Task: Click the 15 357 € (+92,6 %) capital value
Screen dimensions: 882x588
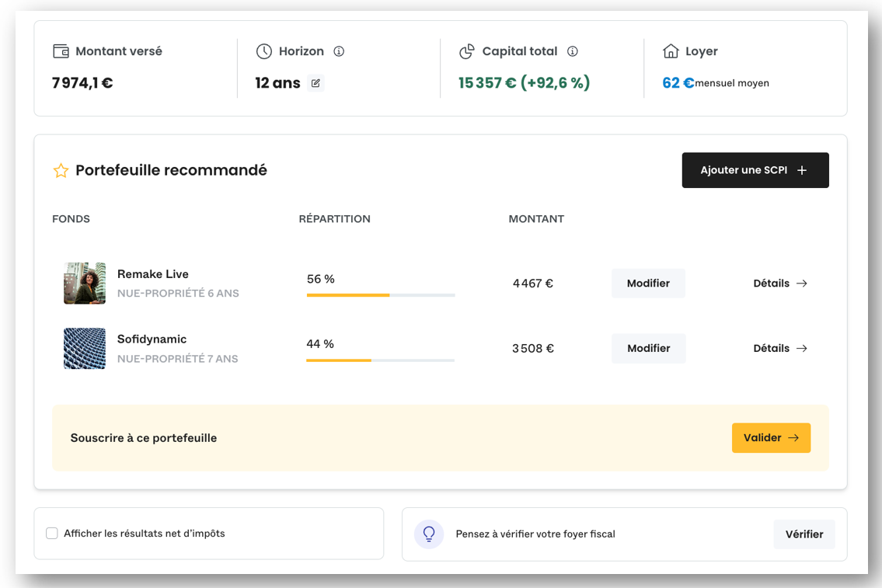Action: tap(525, 83)
